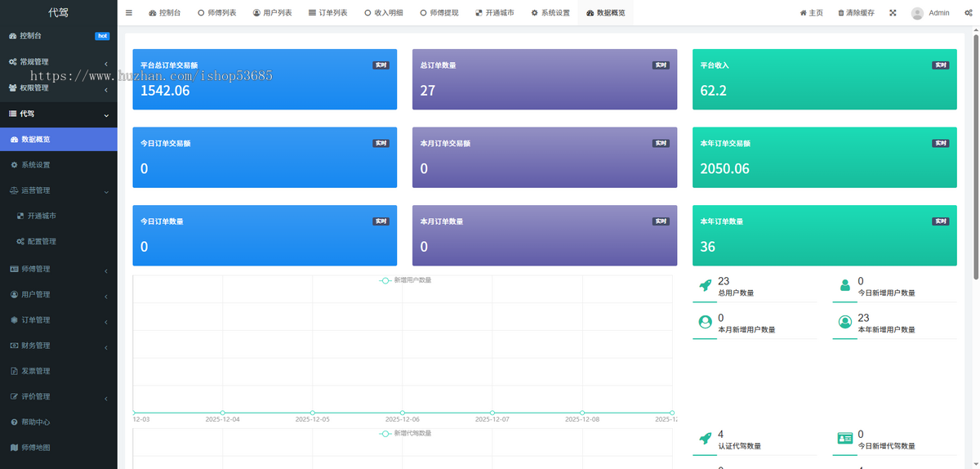The height and width of the screenshot is (469, 980).
Task: Expand the 师傅管理 sidebar menu
Action: 57,269
